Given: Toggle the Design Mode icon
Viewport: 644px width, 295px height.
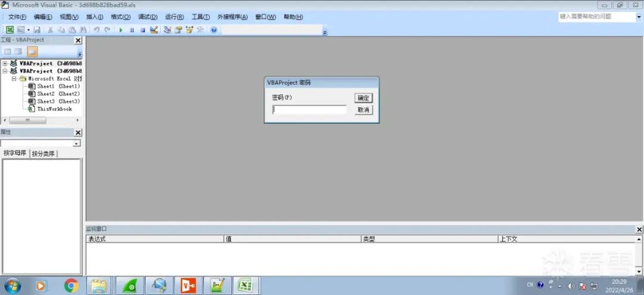Looking at the screenshot, I should (154, 30).
